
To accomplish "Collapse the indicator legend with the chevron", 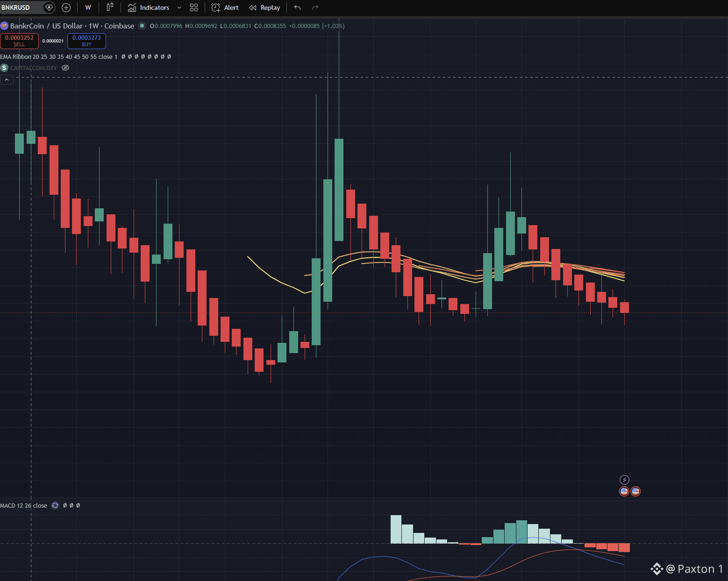I will pyautogui.click(x=7, y=80).
